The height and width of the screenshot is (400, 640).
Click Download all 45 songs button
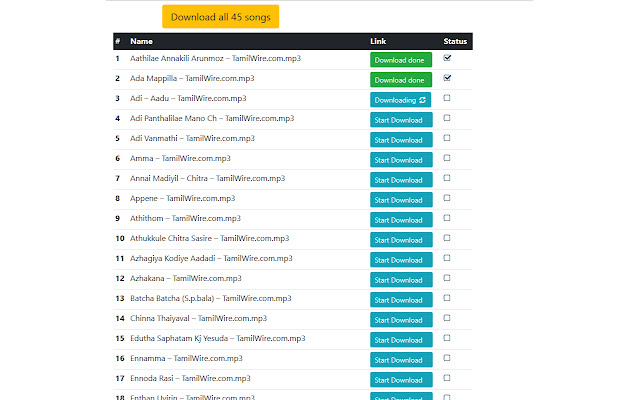point(220,17)
